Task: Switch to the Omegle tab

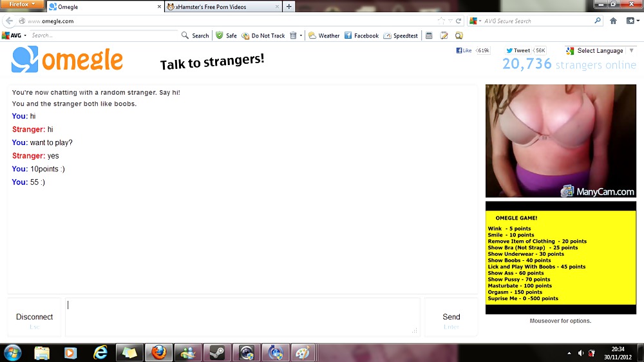Action: [103, 7]
